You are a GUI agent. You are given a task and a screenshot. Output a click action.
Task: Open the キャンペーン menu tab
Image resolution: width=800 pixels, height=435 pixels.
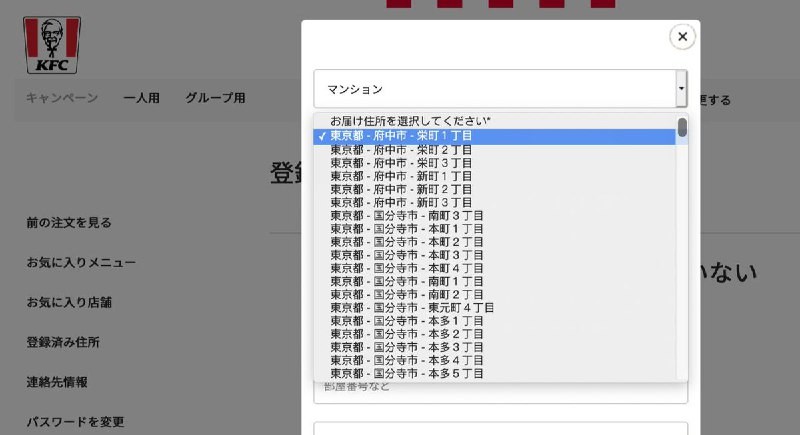pos(62,98)
